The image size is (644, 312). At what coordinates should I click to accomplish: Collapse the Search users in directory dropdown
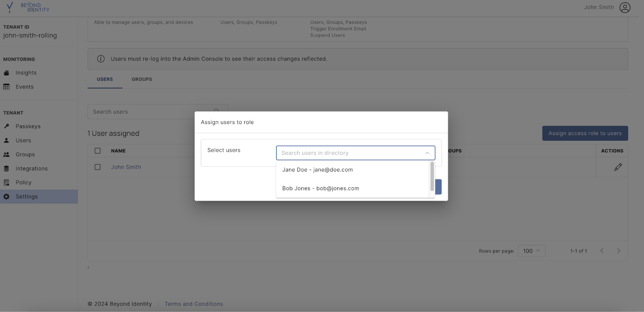pos(427,153)
